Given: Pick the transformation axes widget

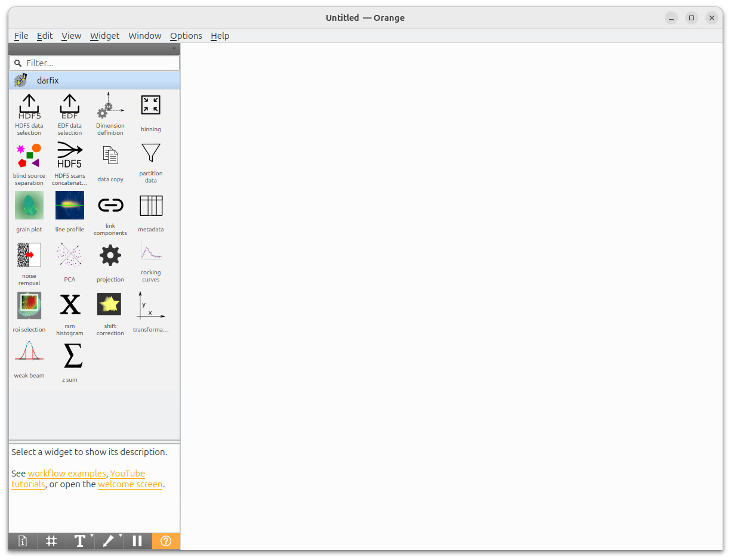Looking at the screenshot, I should point(151,313).
